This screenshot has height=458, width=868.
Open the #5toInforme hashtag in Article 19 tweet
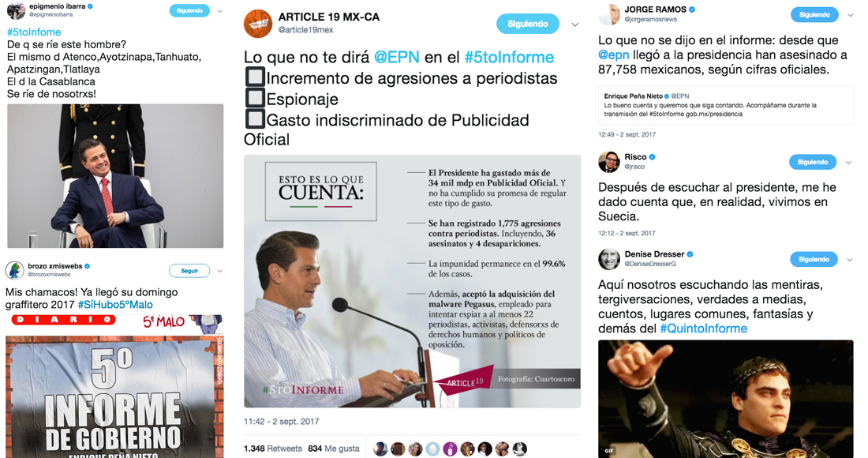[509, 57]
